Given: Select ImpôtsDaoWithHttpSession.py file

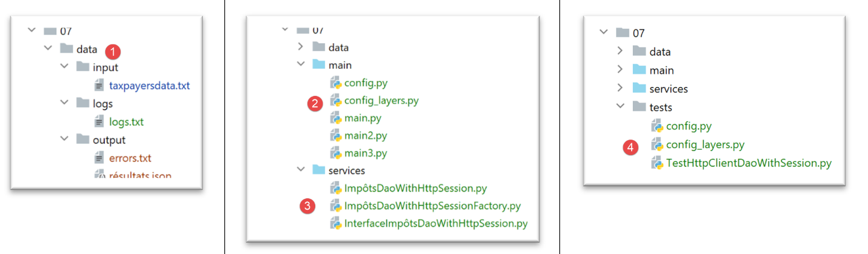Looking at the screenshot, I should tap(415, 188).
